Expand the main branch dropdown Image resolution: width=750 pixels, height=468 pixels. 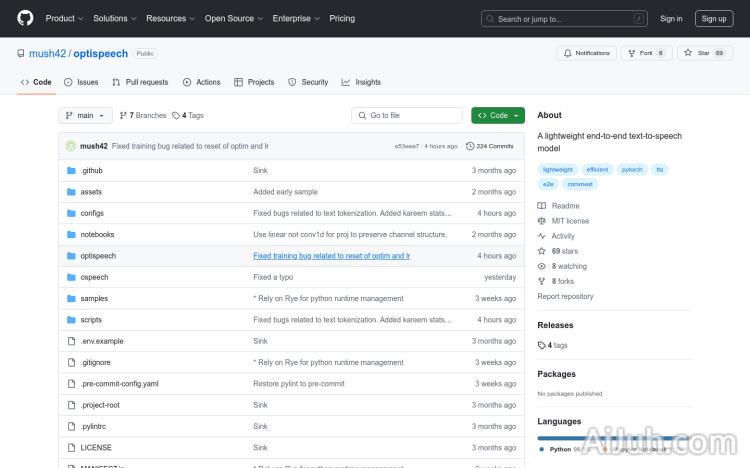[84, 116]
